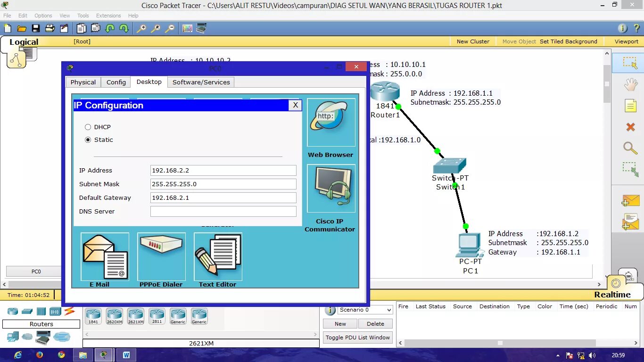This screenshot has width=644, height=362.
Task: Choose the Resize Shape tool
Action: coord(630,169)
